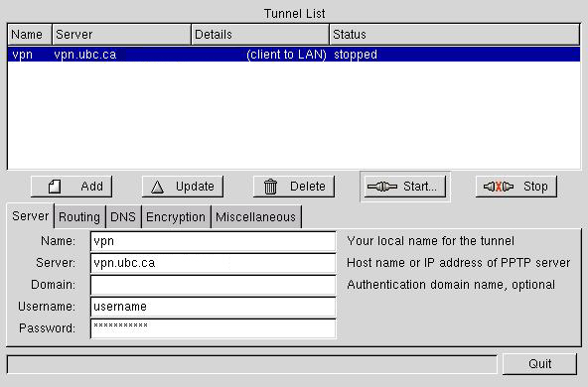The width and height of the screenshot is (588, 387).
Task: Click into the Password input field
Action: (x=213, y=328)
